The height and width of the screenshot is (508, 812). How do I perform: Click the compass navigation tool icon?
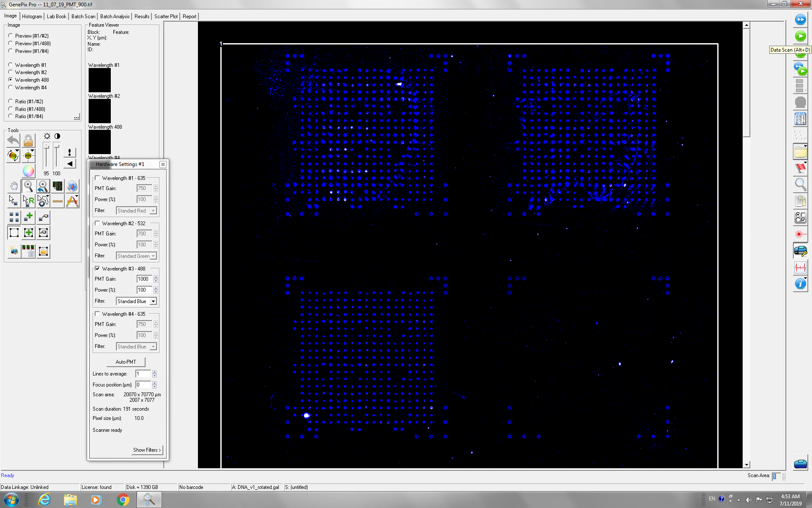tap(72, 186)
